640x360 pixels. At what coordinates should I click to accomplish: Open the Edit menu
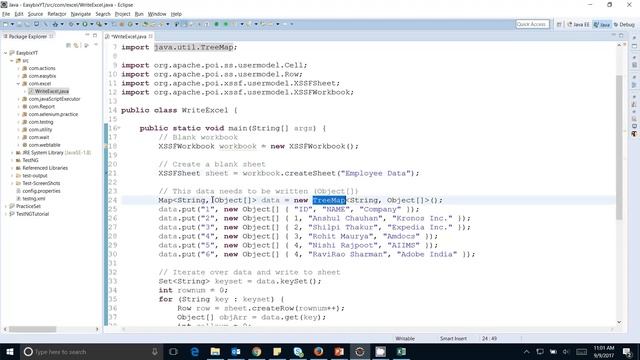click(19, 14)
